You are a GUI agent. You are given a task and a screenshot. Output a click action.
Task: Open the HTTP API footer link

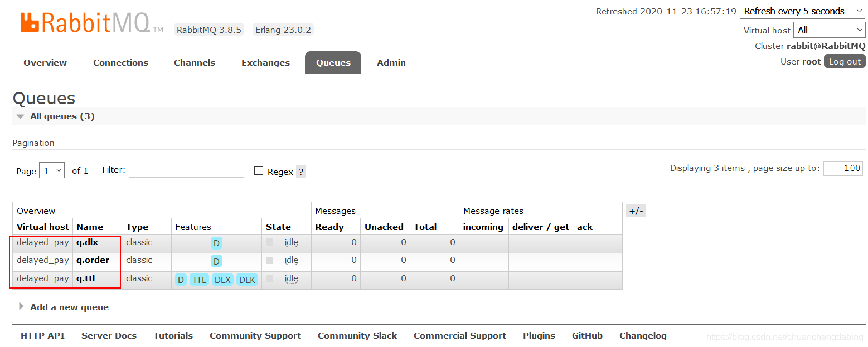42,336
